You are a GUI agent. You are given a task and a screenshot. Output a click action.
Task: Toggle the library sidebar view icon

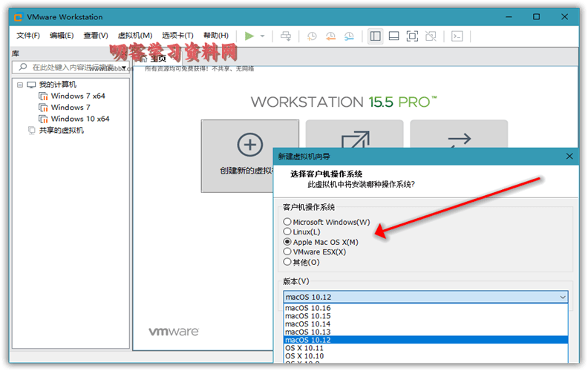tap(376, 36)
